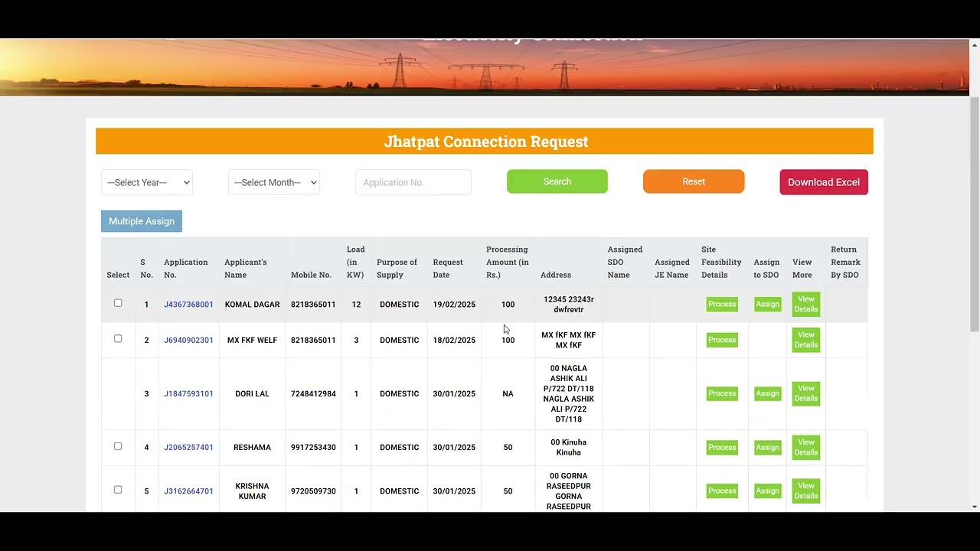Open application link J1847593101
This screenshot has height=551, width=980.
[x=188, y=394]
